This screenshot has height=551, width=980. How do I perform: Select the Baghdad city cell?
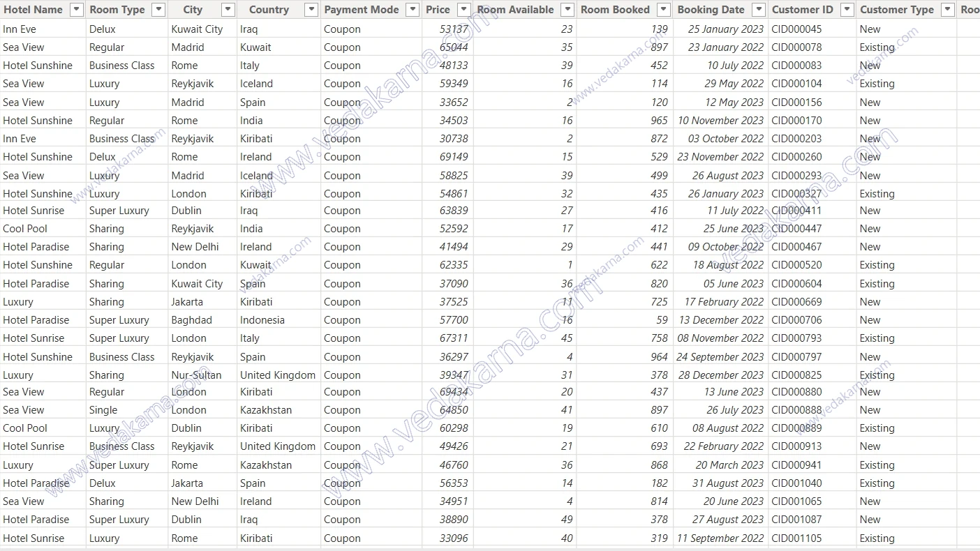point(191,320)
